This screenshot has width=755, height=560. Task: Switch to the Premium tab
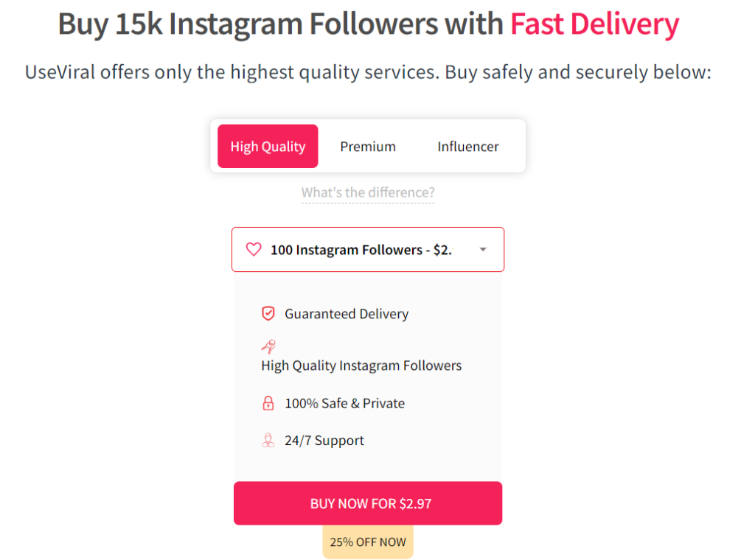(x=368, y=147)
